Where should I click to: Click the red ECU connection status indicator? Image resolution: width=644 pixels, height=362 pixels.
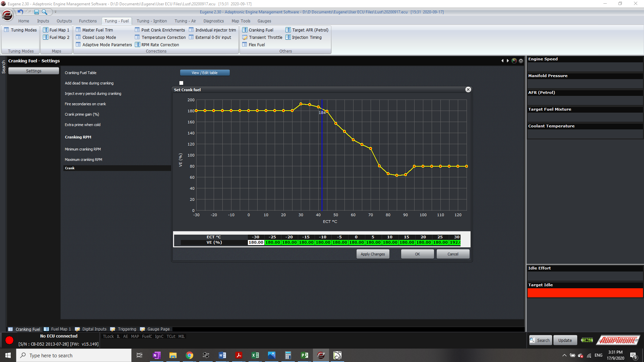9,340
